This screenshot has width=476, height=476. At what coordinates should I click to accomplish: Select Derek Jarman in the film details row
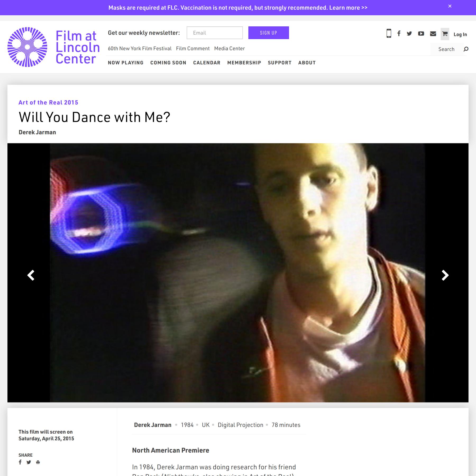click(x=153, y=425)
